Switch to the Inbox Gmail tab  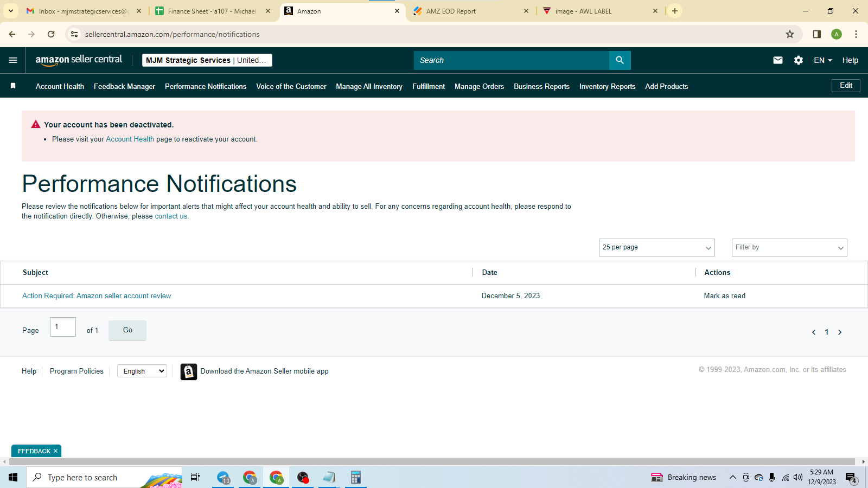[x=84, y=11]
